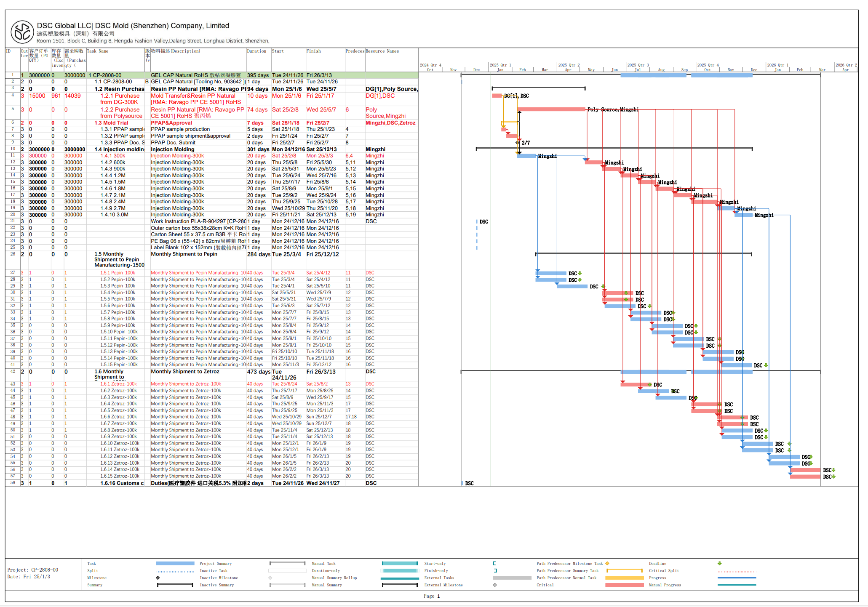868x607 pixels.
Task: Click the Manual Progress legend label
Action: tap(665, 585)
